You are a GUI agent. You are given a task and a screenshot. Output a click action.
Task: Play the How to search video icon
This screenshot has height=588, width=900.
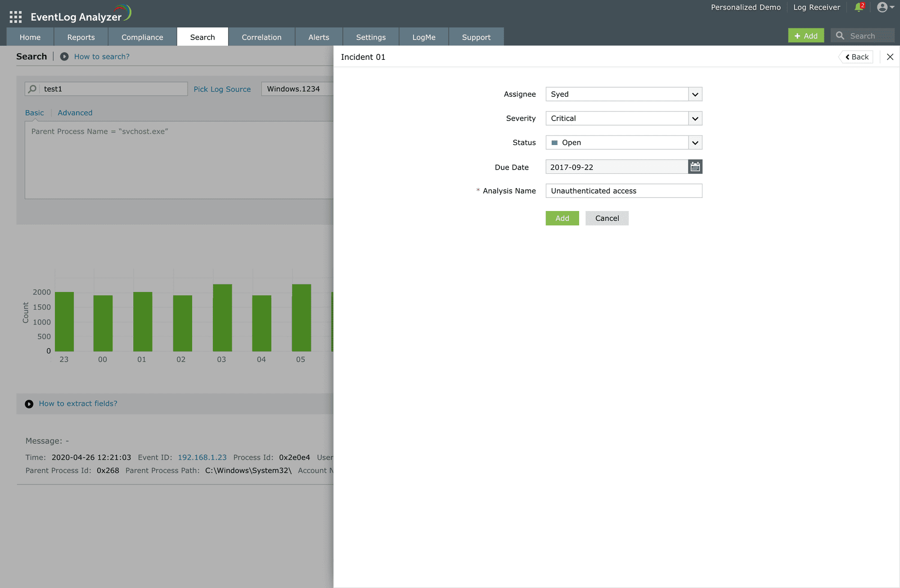(x=64, y=57)
